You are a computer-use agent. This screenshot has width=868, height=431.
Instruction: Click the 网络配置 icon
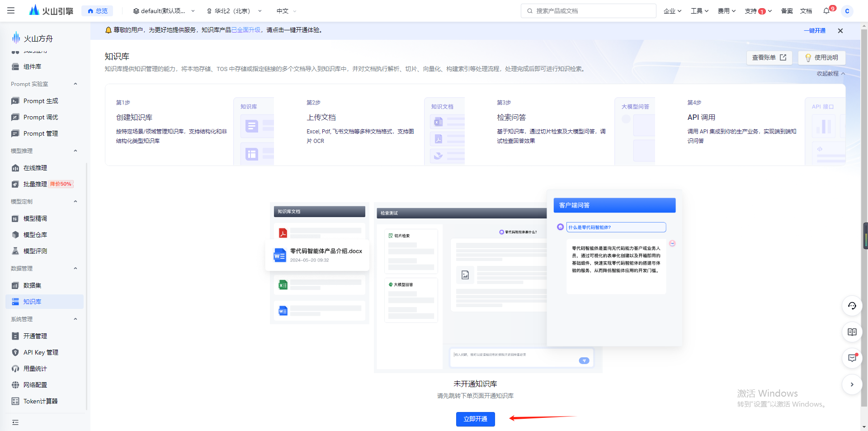pos(15,385)
